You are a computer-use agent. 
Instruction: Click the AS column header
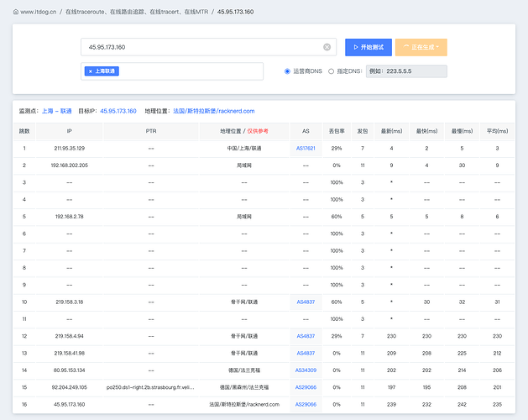(306, 131)
